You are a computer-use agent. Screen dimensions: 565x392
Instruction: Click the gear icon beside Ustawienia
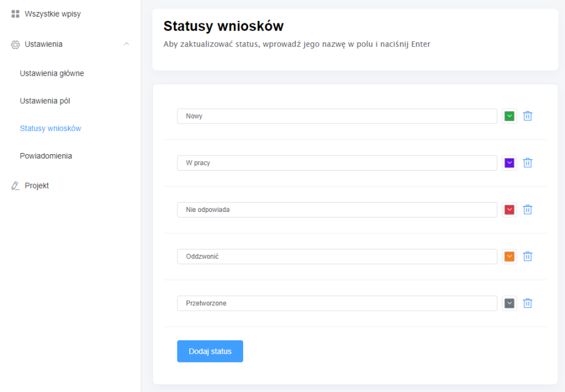pyautogui.click(x=16, y=44)
